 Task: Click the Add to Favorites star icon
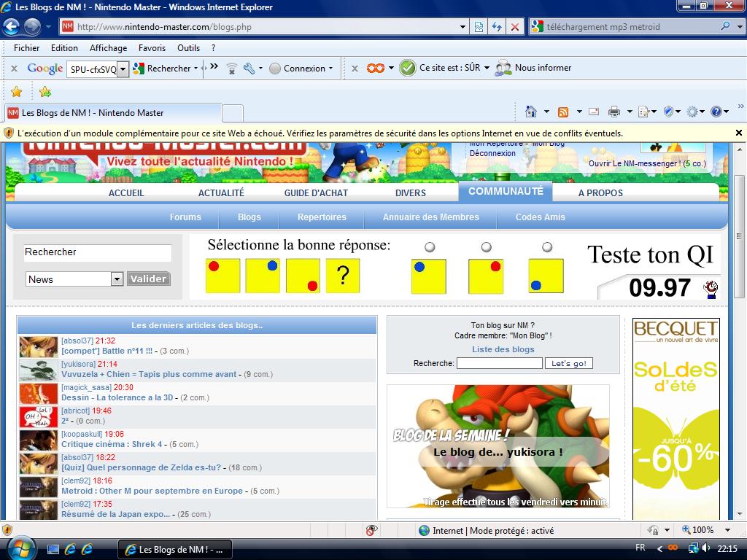44,91
